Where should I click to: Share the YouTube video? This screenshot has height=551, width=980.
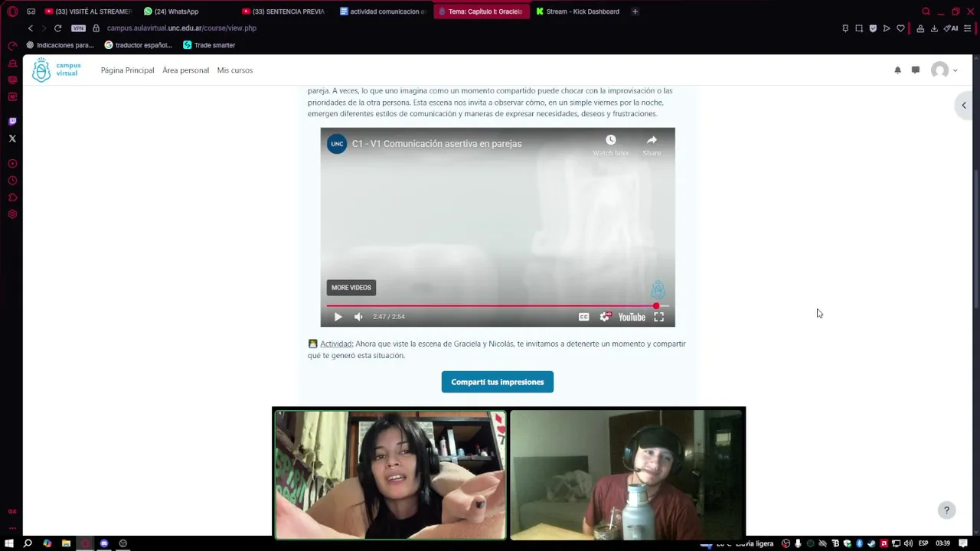[652, 145]
